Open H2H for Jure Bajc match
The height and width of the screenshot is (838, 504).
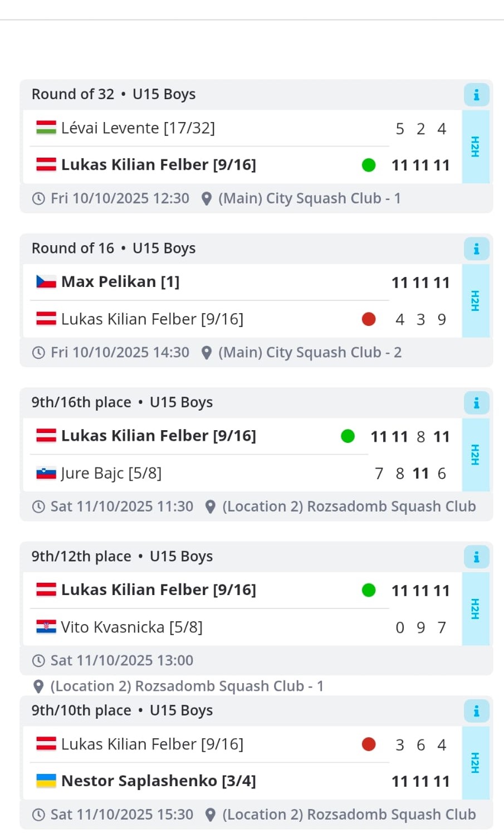click(475, 455)
